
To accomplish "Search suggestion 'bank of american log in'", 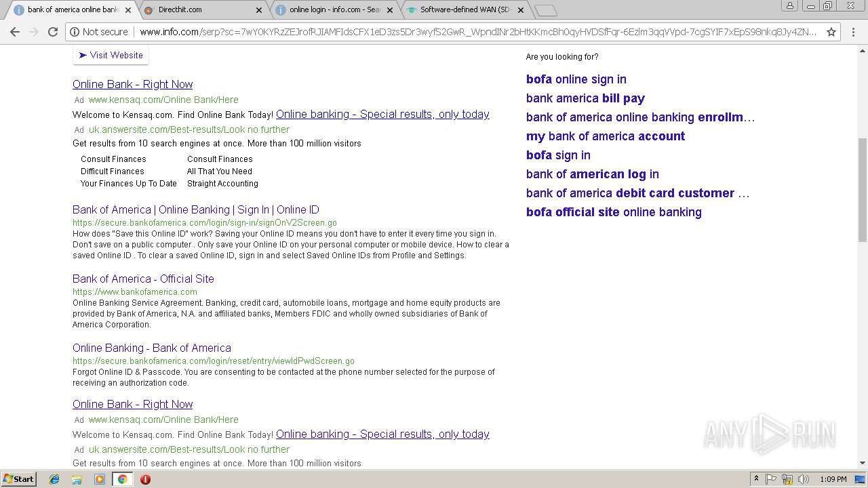I will [593, 174].
